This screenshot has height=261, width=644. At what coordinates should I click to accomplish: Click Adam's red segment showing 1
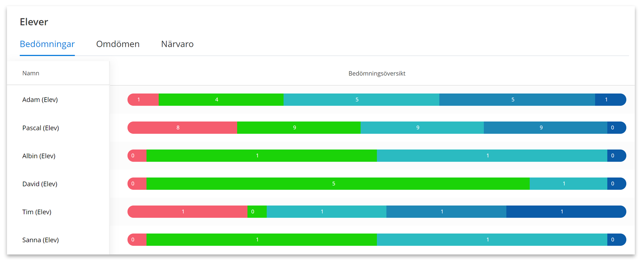(x=143, y=99)
